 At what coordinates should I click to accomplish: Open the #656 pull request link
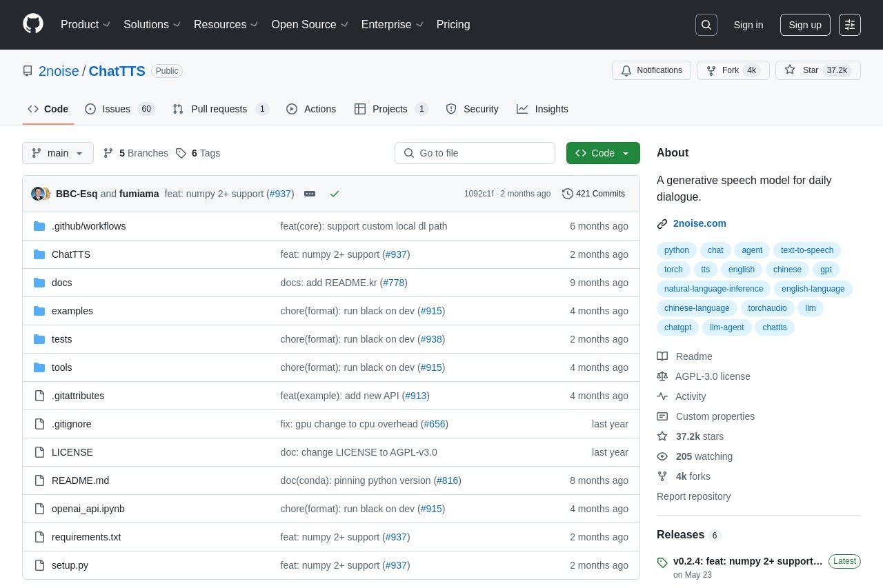[435, 424]
